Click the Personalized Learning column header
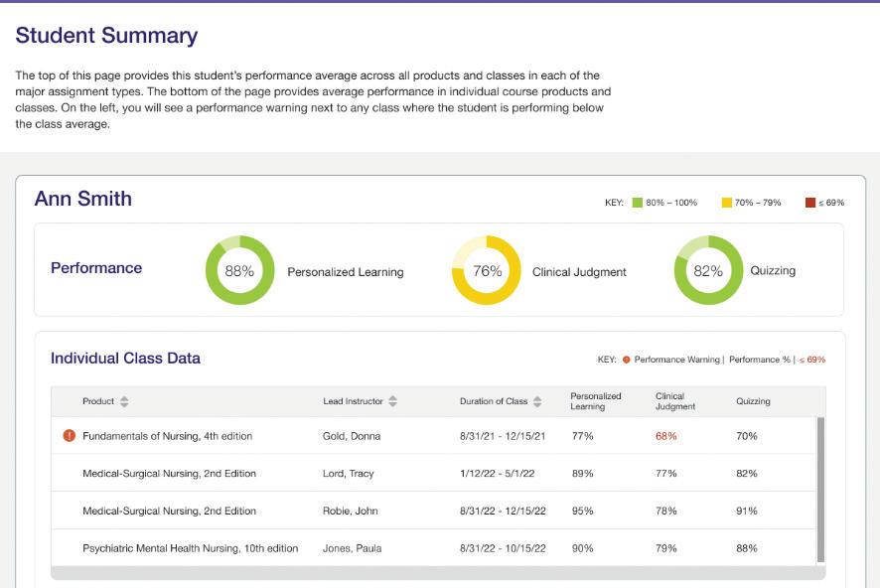880x588 pixels. (595, 401)
